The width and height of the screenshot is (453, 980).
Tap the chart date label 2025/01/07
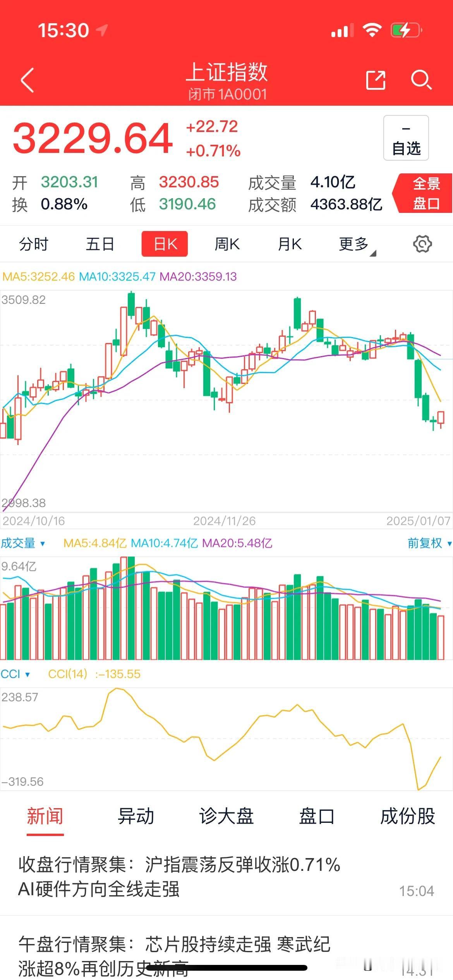coord(419,521)
